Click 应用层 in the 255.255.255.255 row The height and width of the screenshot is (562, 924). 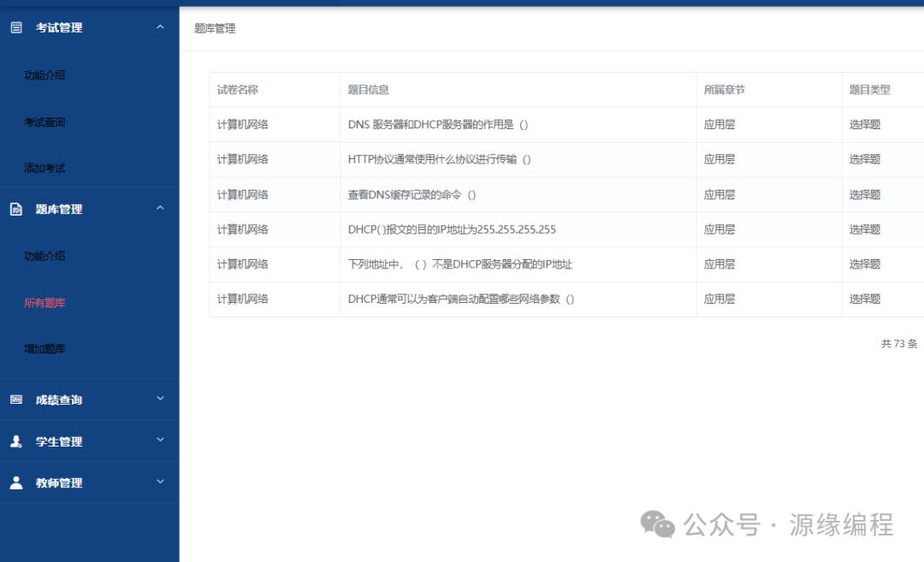720,229
